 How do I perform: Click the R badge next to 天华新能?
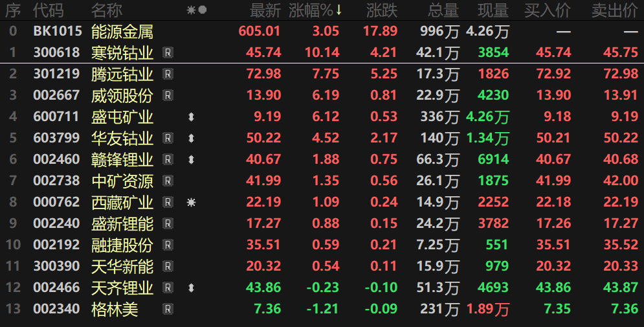pos(168,267)
